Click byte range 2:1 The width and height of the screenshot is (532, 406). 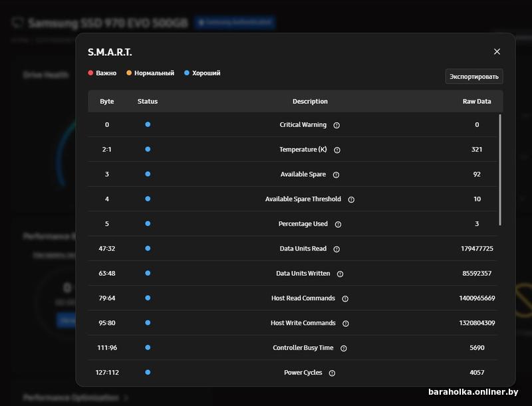pos(107,149)
